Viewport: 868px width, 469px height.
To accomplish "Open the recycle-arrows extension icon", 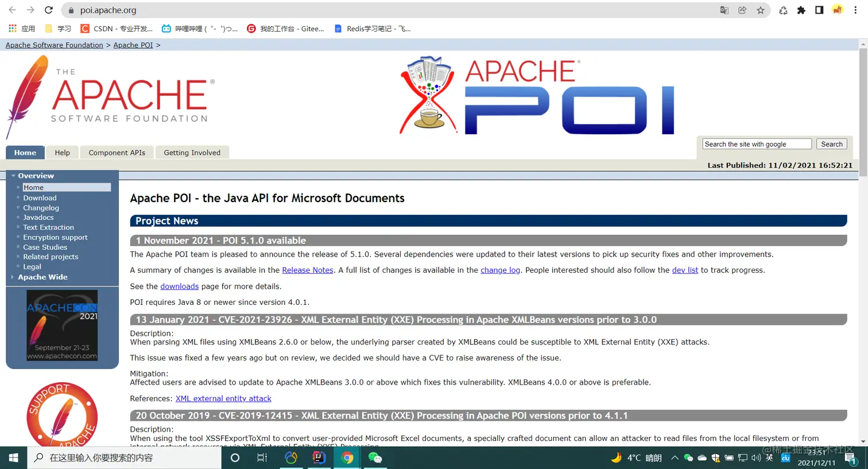I will (783, 10).
